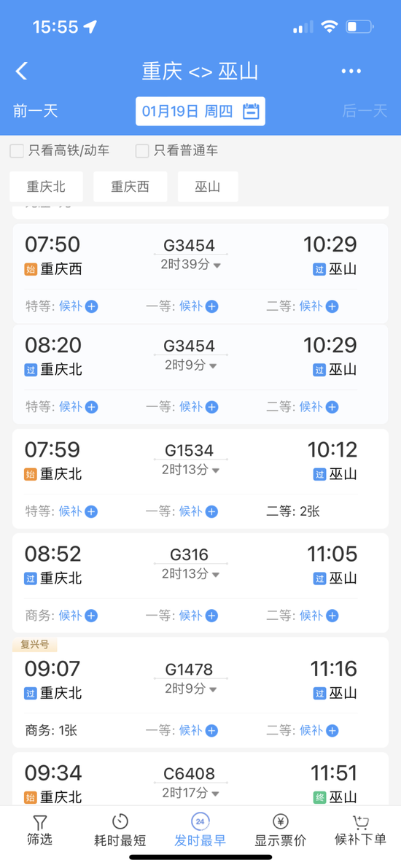Add 特等 候补 plus for 07:50 G3454
Screen dimensions: 401x868
tap(92, 306)
